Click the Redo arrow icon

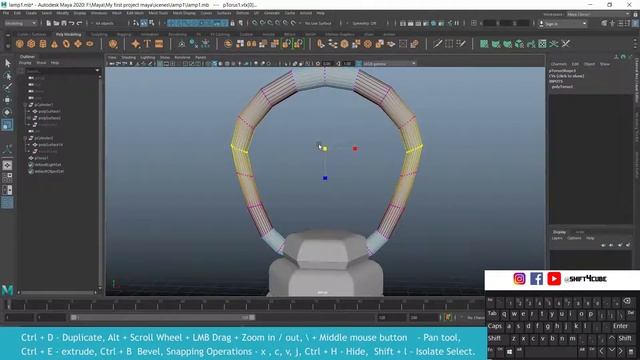(x=79, y=23)
